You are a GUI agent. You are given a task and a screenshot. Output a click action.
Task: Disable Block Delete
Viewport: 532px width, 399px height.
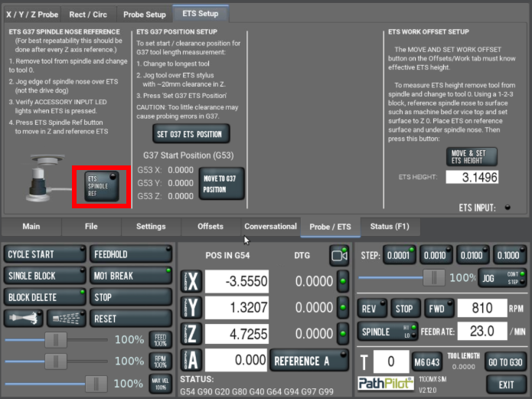pyautogui.click(x=44, y=296)
